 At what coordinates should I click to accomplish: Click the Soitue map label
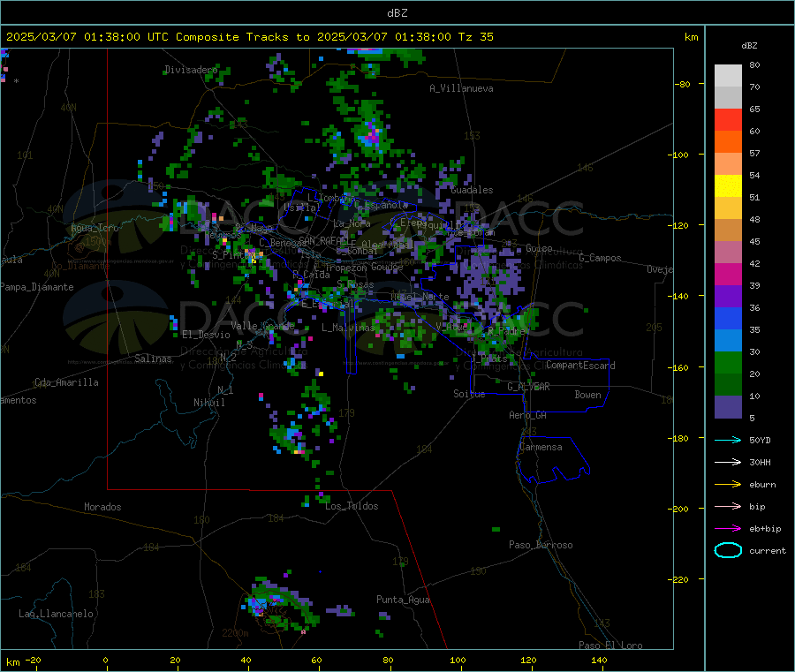click(x=469, y=394)
